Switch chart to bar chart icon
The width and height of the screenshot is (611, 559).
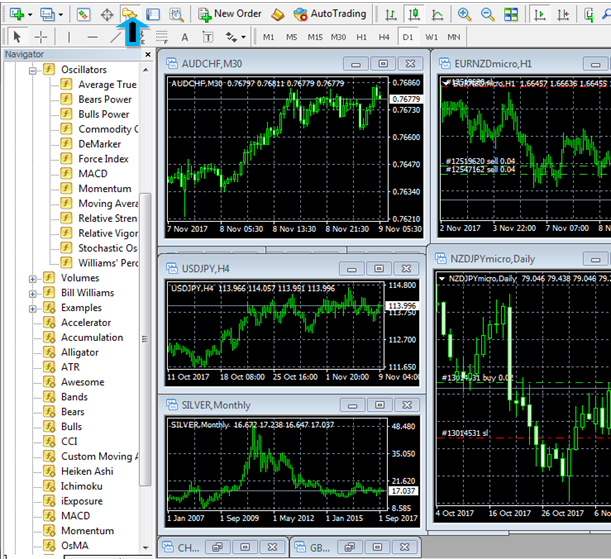click(390, 14)
